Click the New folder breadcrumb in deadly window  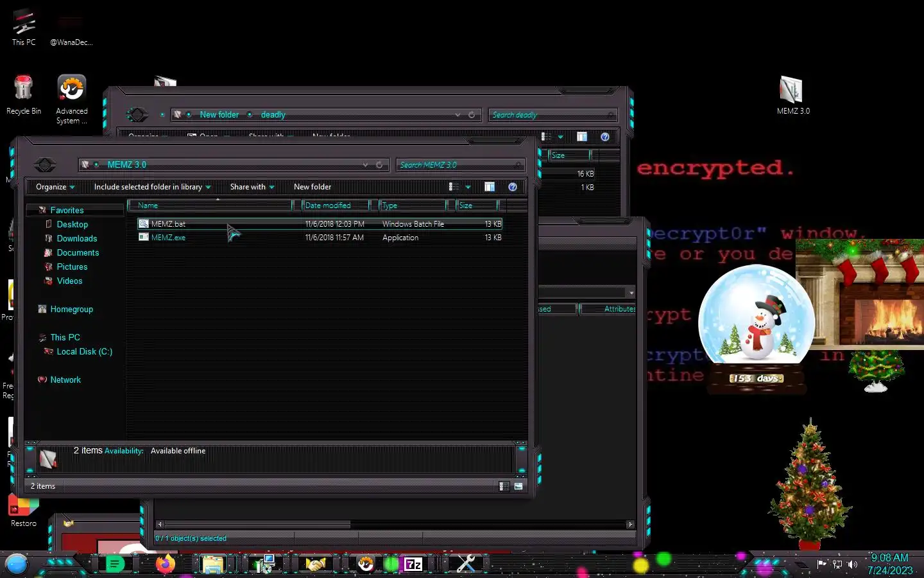click(219, 115)
